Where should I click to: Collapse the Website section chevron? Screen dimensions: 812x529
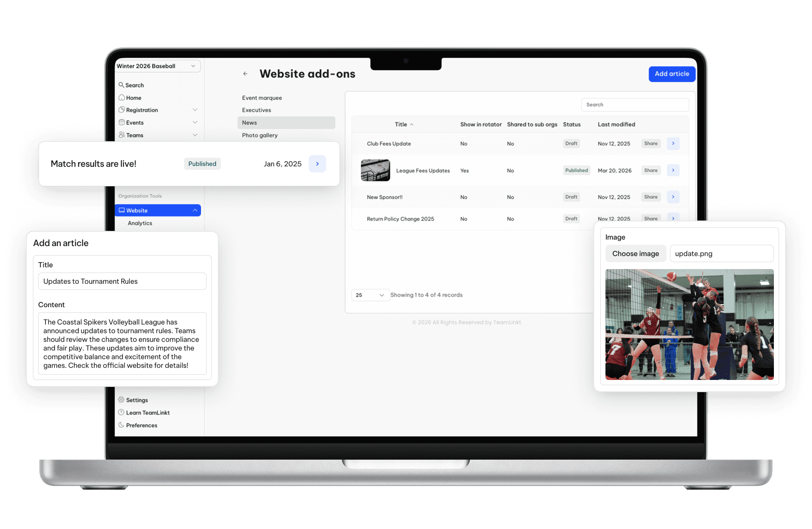(194, 210)
